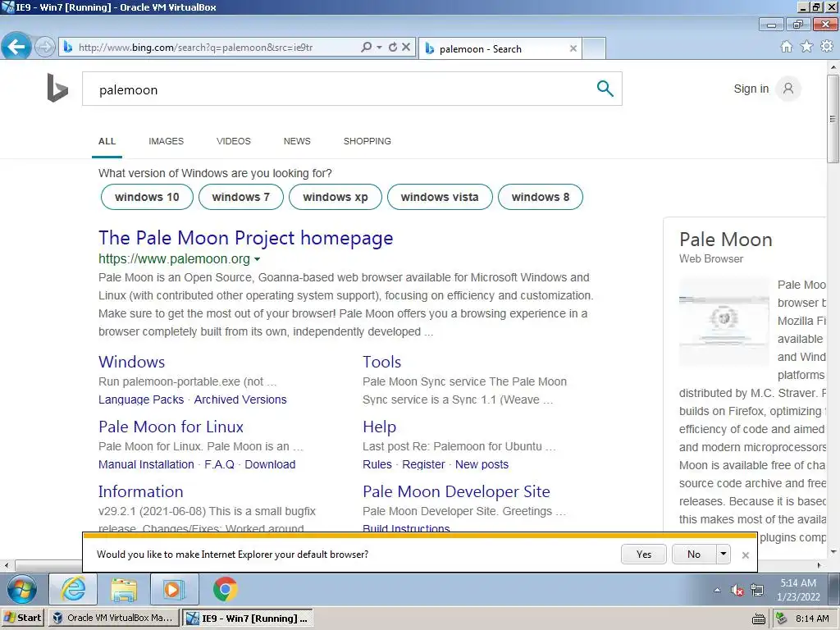840x630 pixels.
Task: Switch to ALL results tab
Action: click(107, 141)
